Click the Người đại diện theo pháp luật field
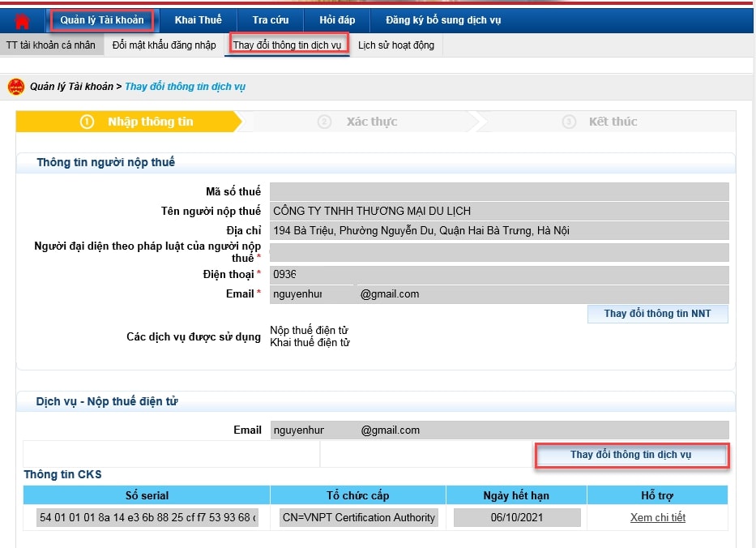This screenshot has height=548, width=756. [499, 252]
